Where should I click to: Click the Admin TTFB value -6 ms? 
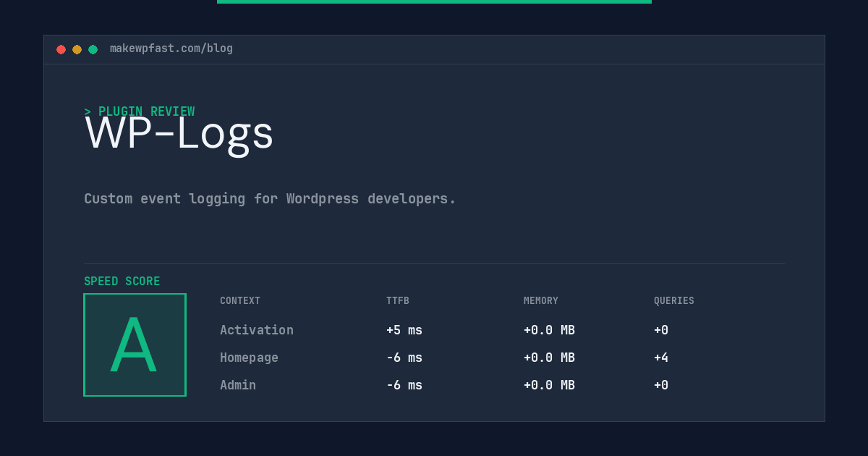click(404, 385)
